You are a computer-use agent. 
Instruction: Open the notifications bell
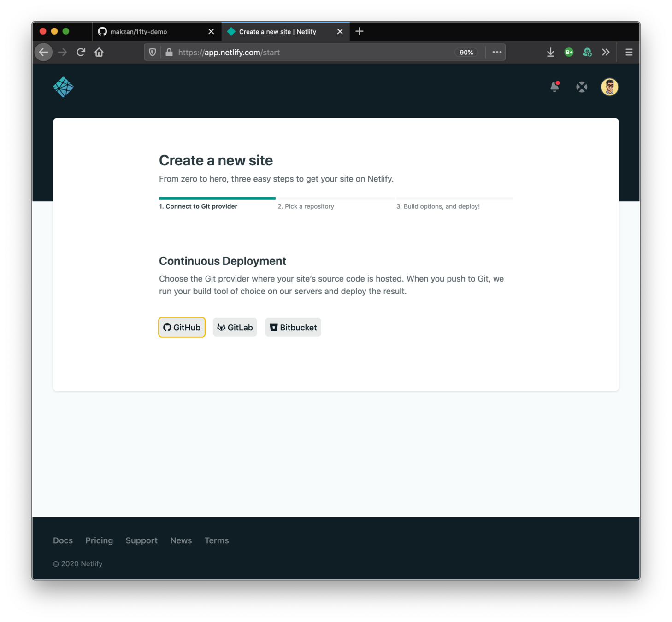(555, 87)
